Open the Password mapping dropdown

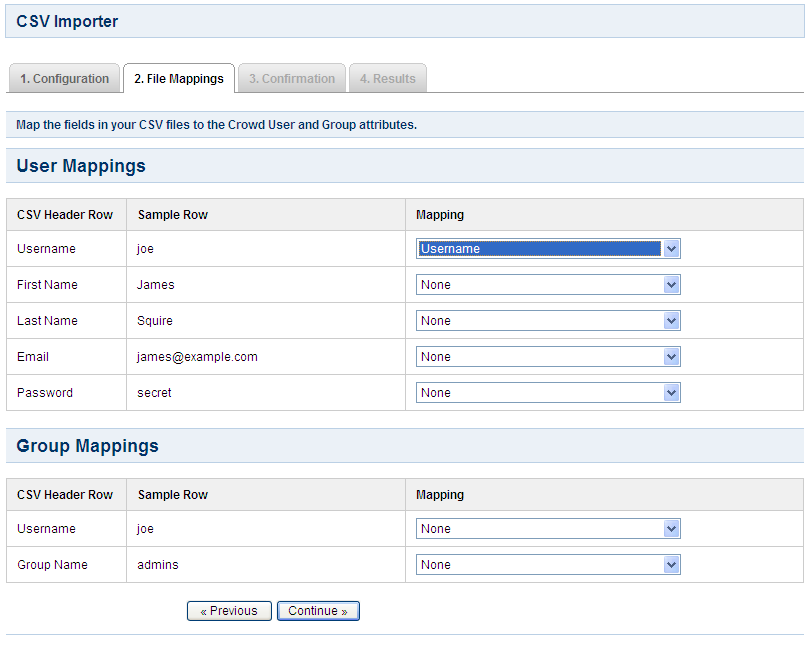click(x=548, y=393)
